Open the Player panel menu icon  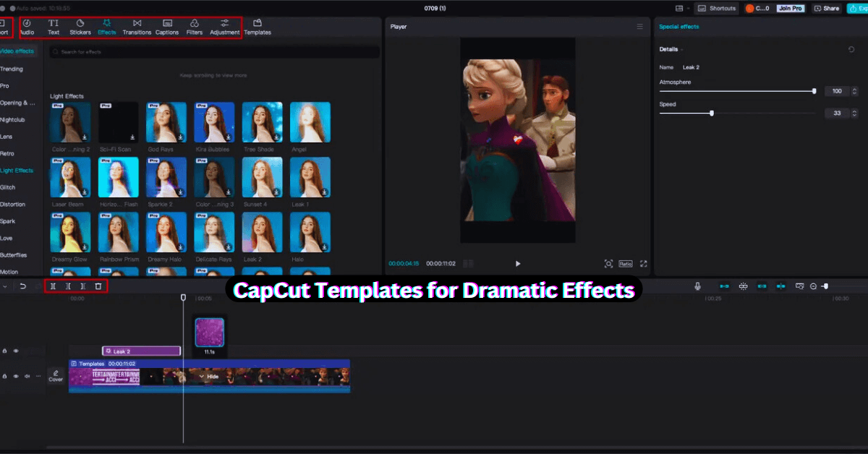pos(639,27)
